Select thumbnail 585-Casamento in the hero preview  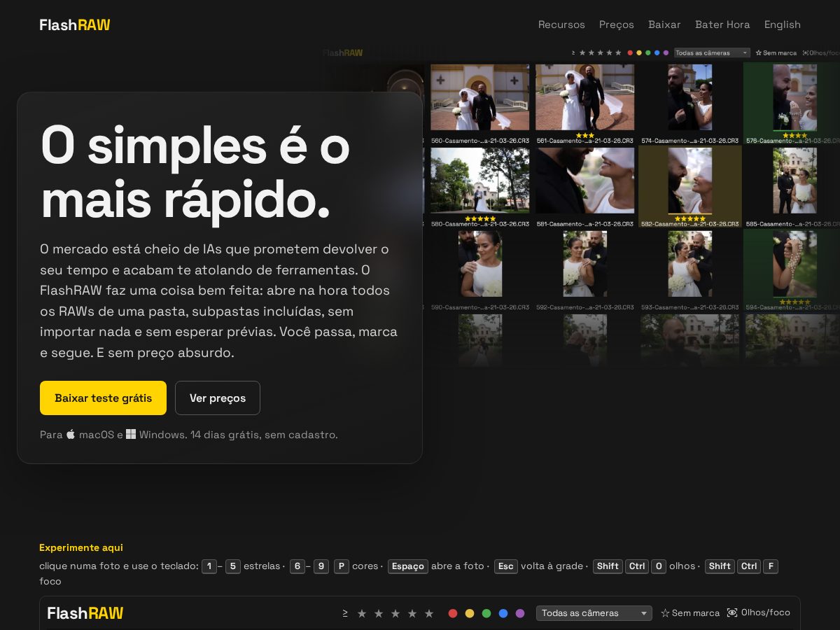click(794, 181)
